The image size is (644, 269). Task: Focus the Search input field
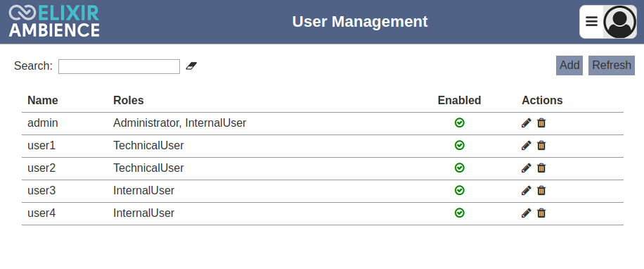(x=119, y=67)
